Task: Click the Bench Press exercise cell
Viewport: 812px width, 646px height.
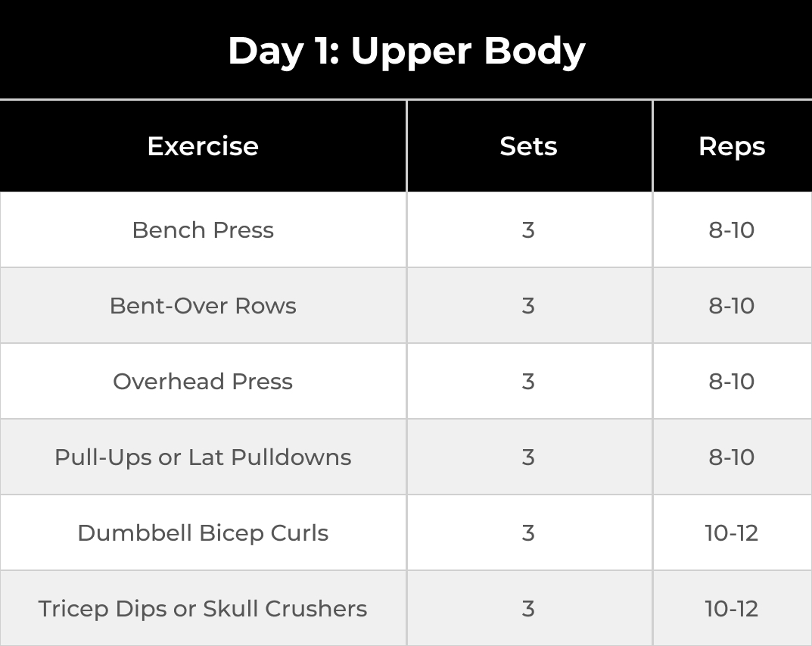Action: 203,230
